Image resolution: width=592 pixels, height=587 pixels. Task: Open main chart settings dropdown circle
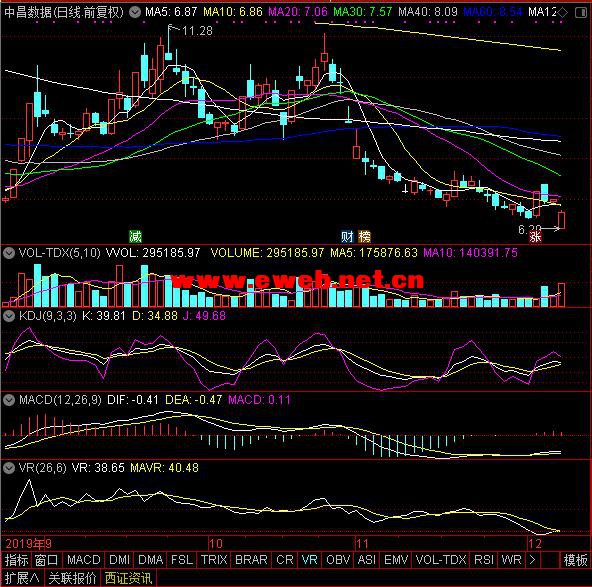tap(135, 12)
